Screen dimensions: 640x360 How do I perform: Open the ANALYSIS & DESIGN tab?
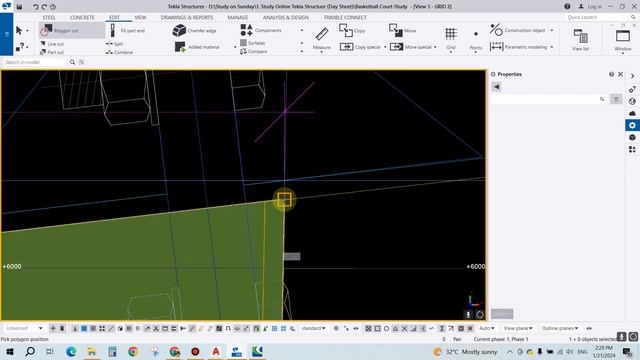pyautogui.click(x=285, y=18)
